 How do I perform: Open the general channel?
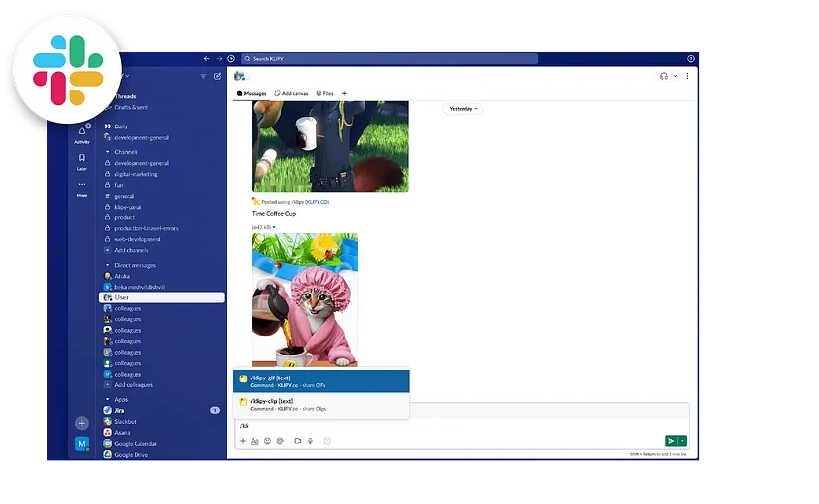point(124,197)
